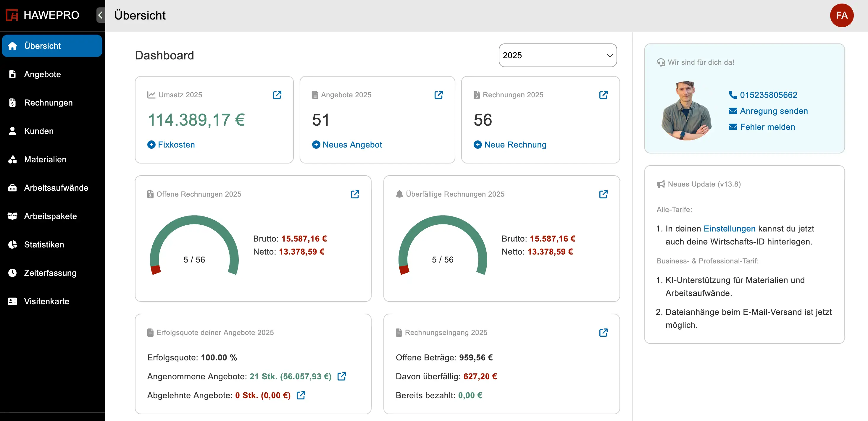The image size is (868, 421).
Task: Click Davon überfällig 627,20 € value
Action: pos(480,376)
